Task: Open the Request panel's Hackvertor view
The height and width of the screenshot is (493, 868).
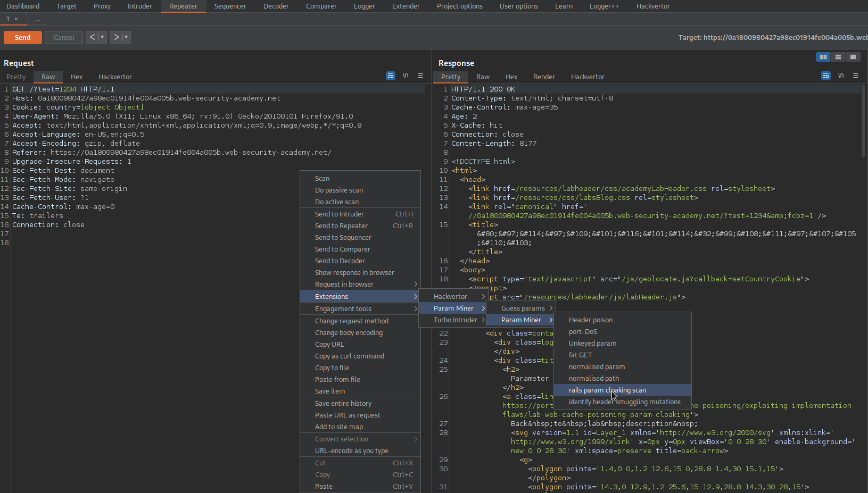Action: pyautogui.click(x=115, y=77)
